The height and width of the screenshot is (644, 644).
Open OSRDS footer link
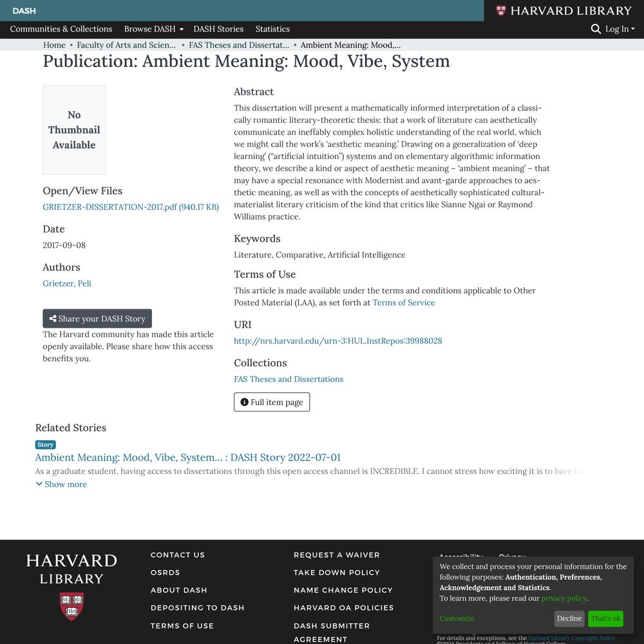tap(165, 573)
